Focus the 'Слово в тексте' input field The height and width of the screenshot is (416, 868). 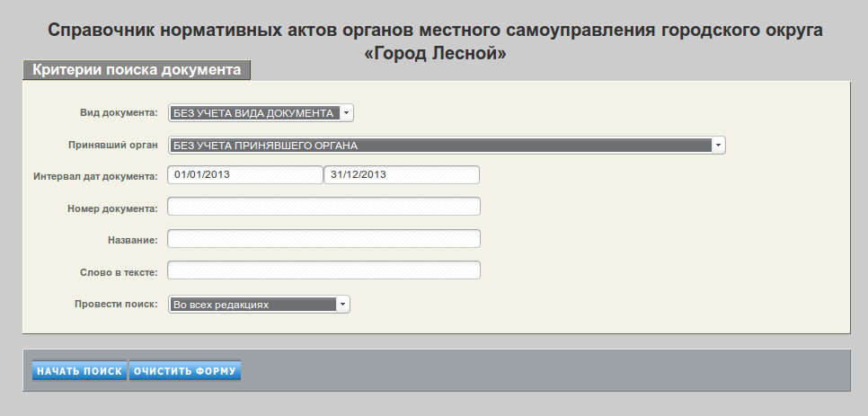323,270
